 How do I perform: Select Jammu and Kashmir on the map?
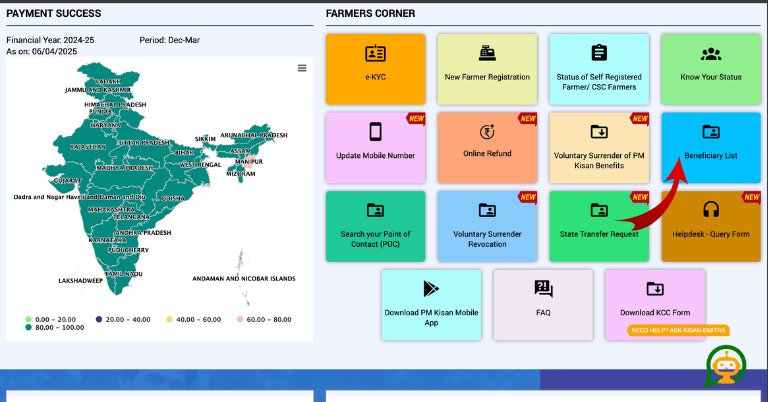click(x=98, y=90)
